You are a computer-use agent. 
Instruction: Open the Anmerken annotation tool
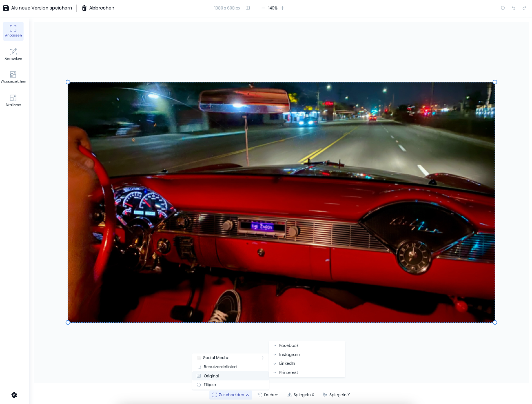click(13, 54)
